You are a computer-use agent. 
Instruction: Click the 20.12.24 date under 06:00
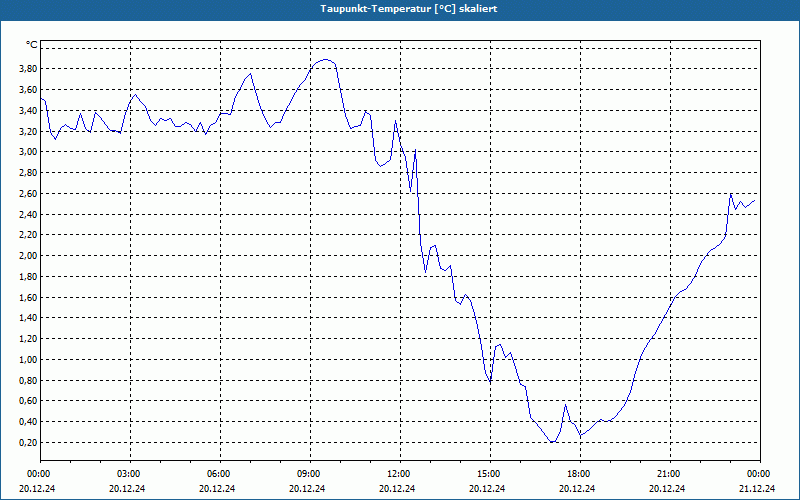(x=217, y=489)
